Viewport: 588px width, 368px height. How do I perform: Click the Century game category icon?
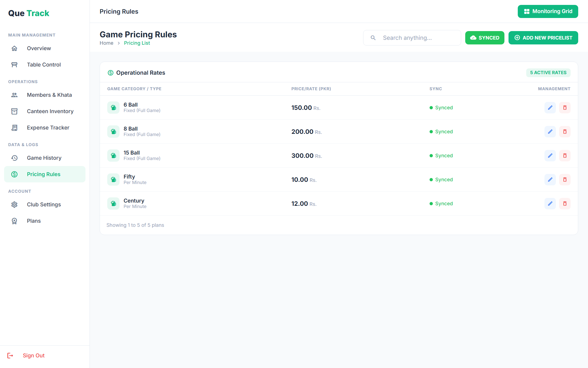click(113, 204)
